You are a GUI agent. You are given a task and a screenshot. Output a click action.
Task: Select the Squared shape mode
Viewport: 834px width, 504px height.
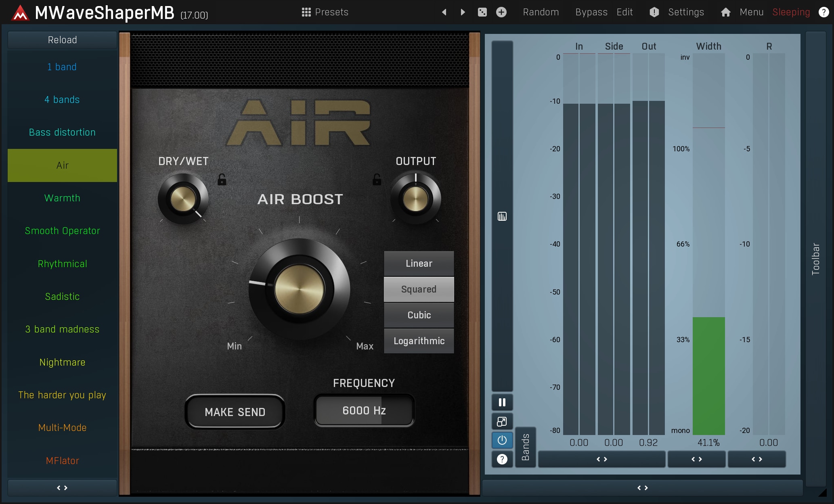pyautogui.click(x=419, y=289)
